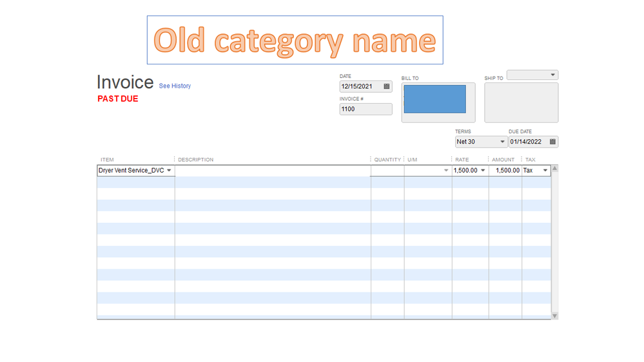The image size is (644, 362).
Task: Open the See History link
Action: [175, 86]
